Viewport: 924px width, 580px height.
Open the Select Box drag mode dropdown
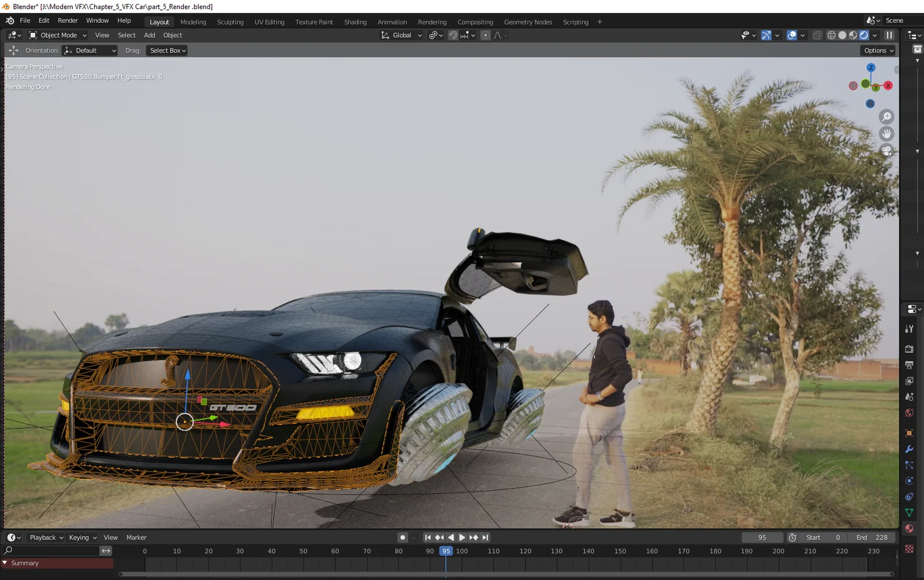tap(166, 50)
